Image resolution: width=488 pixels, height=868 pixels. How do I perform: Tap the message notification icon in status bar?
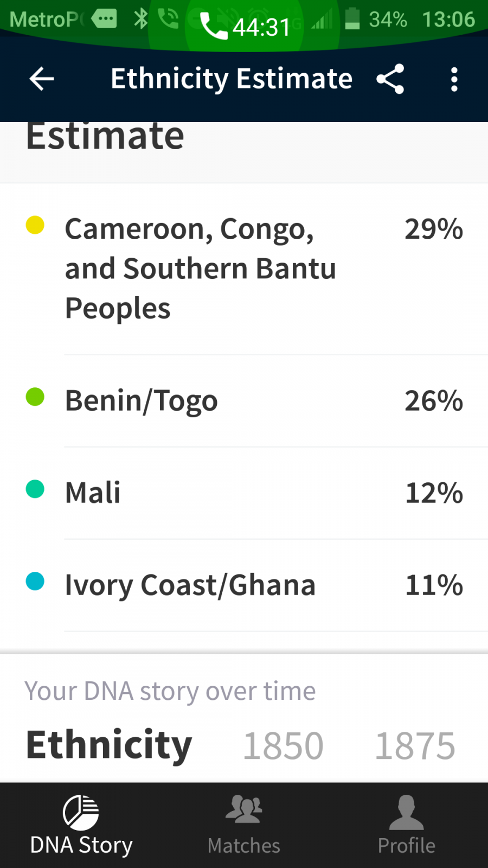click(x=104, y=19)
